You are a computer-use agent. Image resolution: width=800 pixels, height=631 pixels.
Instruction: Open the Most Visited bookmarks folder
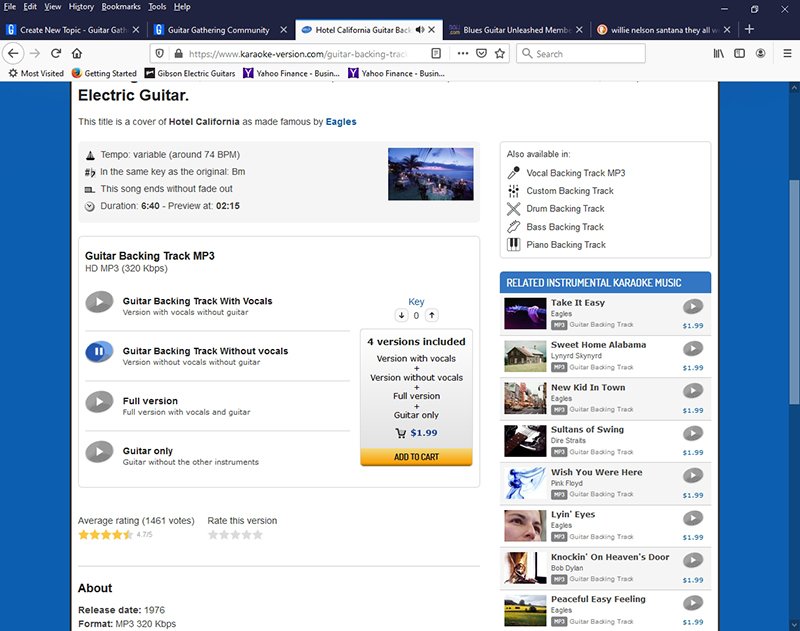coord(36,73)
